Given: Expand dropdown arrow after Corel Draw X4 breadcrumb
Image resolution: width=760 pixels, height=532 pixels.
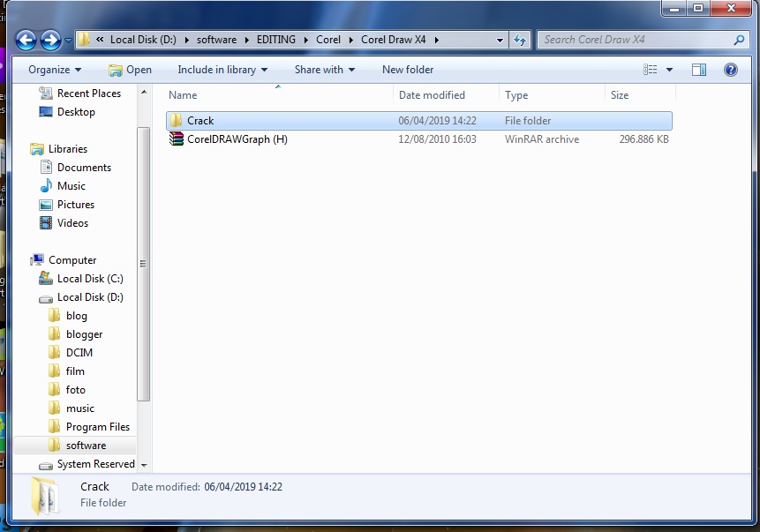Looking at the screenshot, I should pos(436,41).
